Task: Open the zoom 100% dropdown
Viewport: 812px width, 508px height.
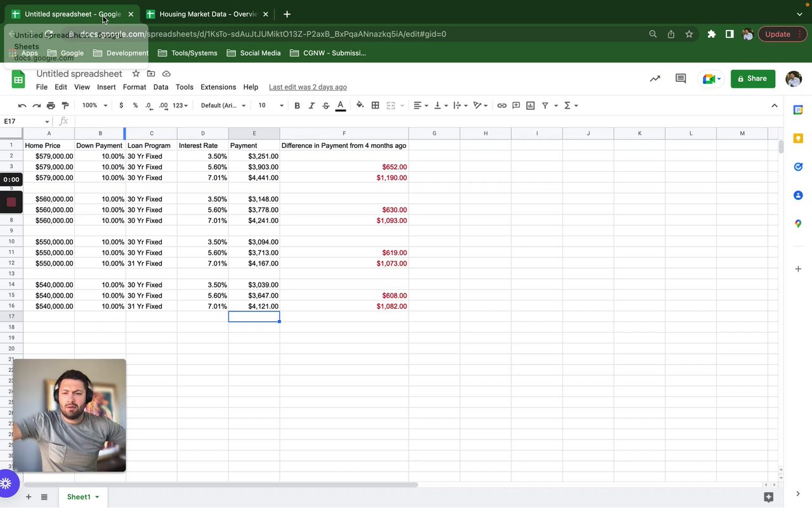Action: coord(95,105)
